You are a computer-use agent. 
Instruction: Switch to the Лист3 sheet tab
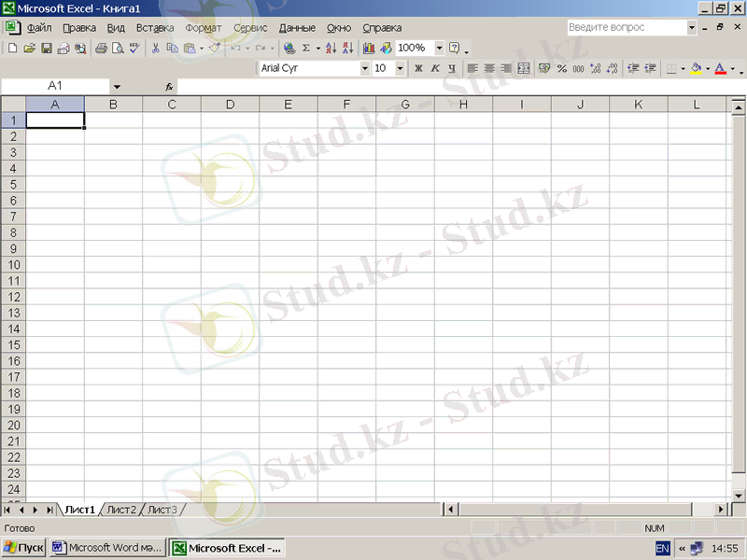point(162,510)
